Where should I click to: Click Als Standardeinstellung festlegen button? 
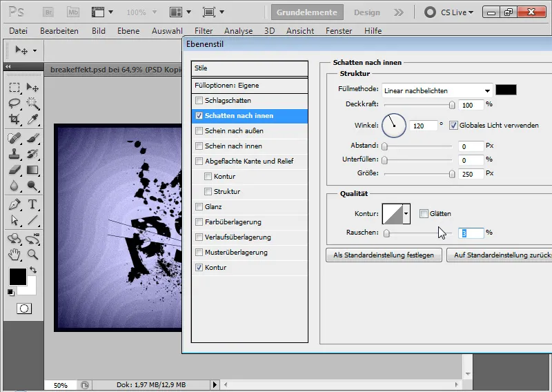(384, 255)
